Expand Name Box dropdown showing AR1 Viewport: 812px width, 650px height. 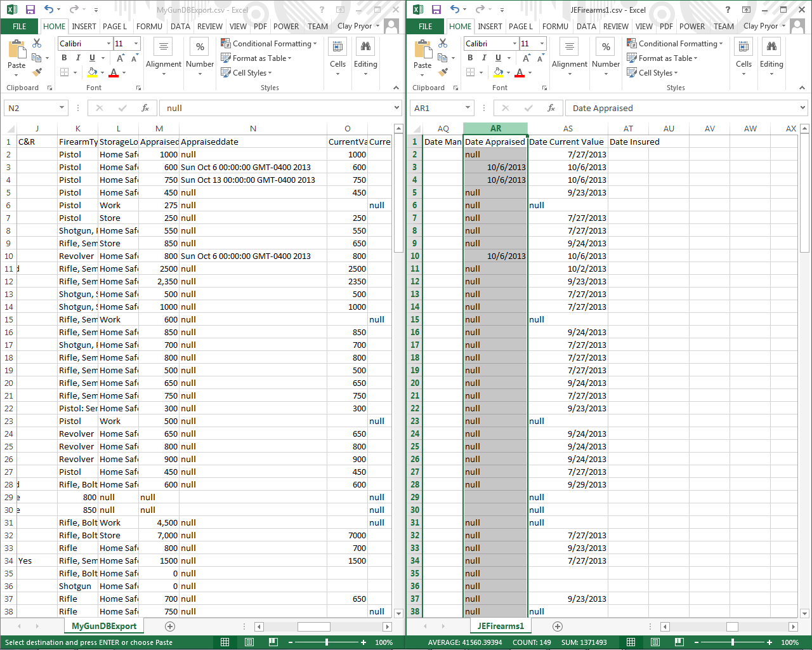point(468,108)
